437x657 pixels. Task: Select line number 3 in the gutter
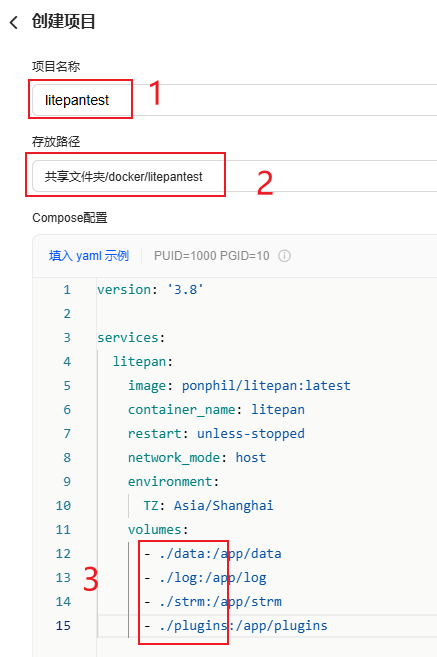67,338
